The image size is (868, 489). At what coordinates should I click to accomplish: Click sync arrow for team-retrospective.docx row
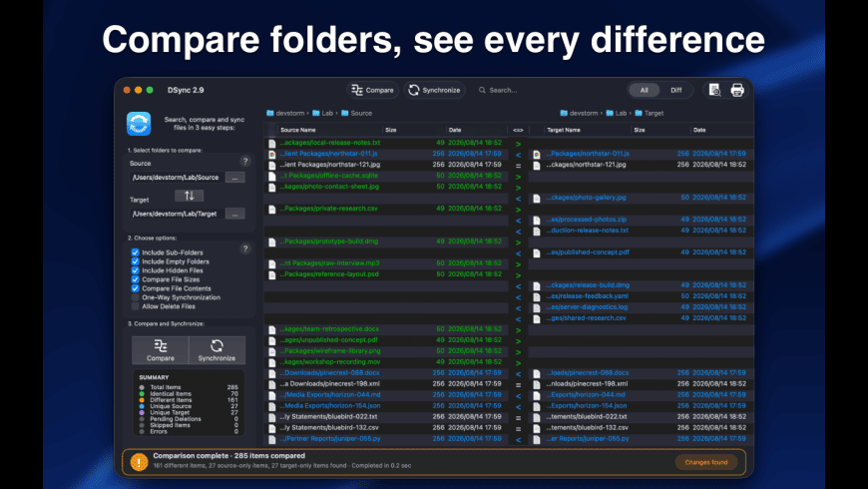[x=518, y=330]
